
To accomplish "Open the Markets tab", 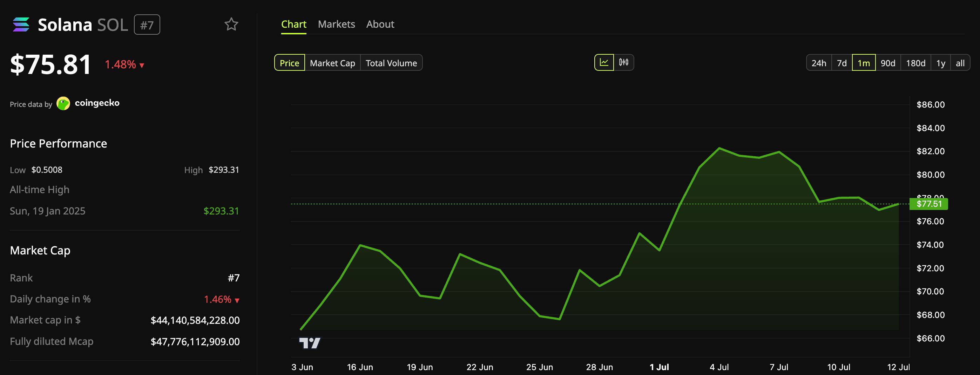I will pyautogui.click(x=336, y=24).
